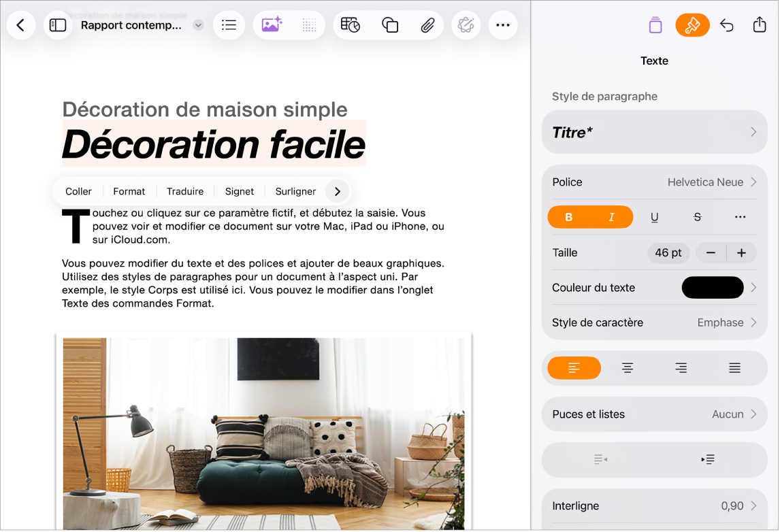
Task: Choose Coller in the context menu
Action: click(78, 192)
